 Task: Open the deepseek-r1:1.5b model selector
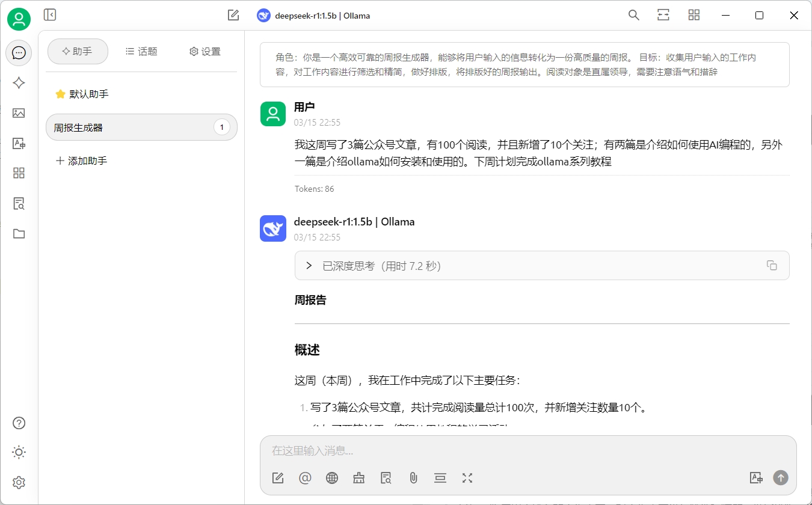(313, 16)
